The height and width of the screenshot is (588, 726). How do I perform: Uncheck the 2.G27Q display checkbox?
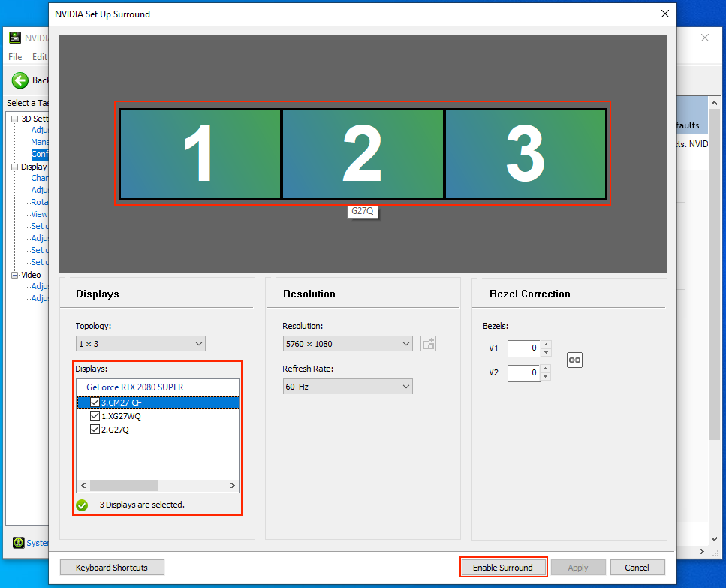95,430
